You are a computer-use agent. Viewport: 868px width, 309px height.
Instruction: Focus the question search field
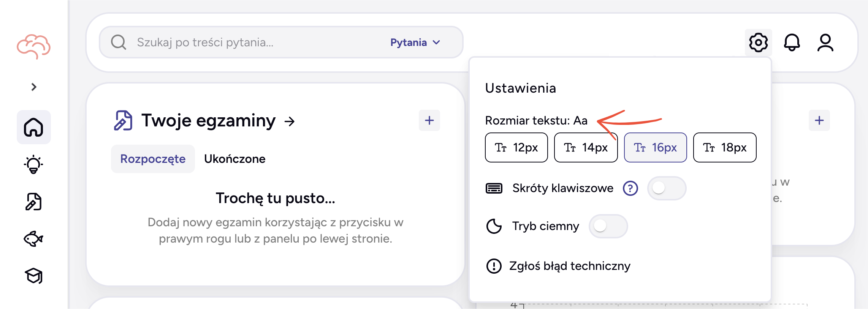point(281,42)
